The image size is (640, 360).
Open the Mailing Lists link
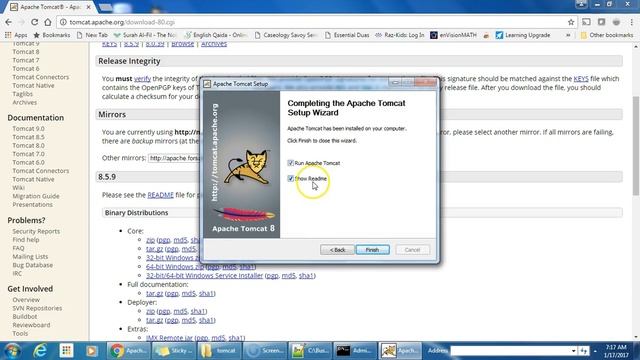click(30, 257)
